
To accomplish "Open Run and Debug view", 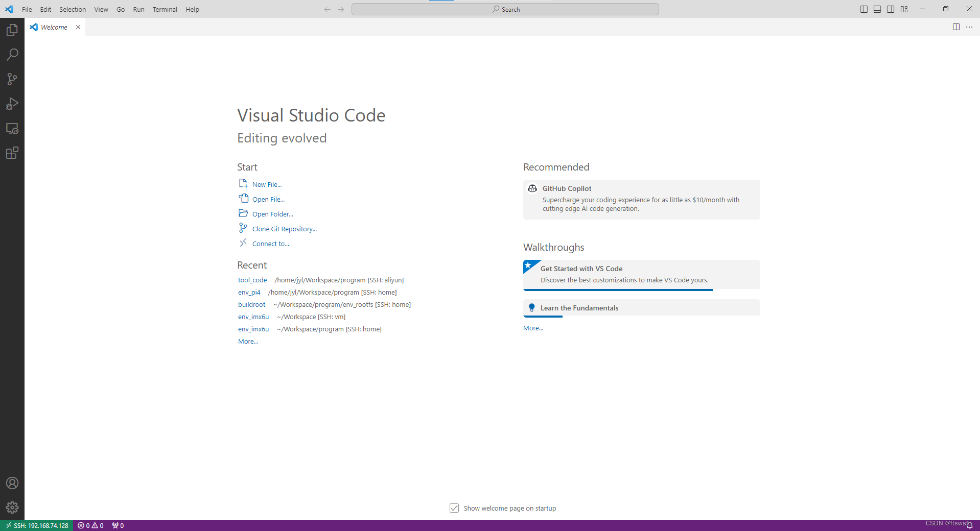I will pos(12,104).
